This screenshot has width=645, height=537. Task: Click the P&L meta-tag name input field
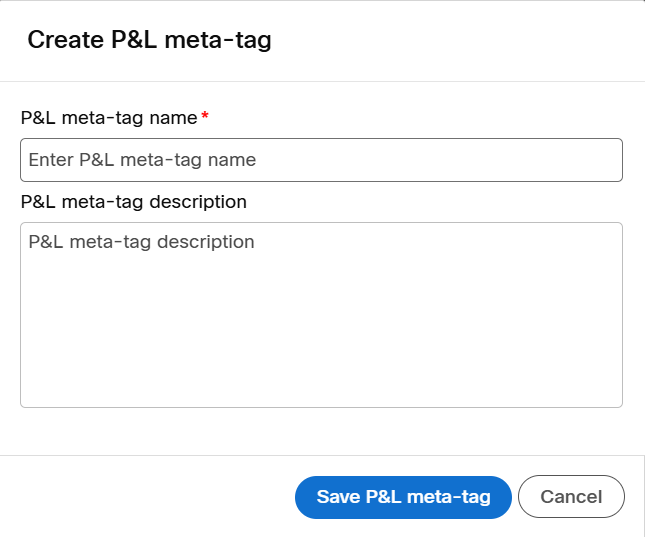pos(321,160)
